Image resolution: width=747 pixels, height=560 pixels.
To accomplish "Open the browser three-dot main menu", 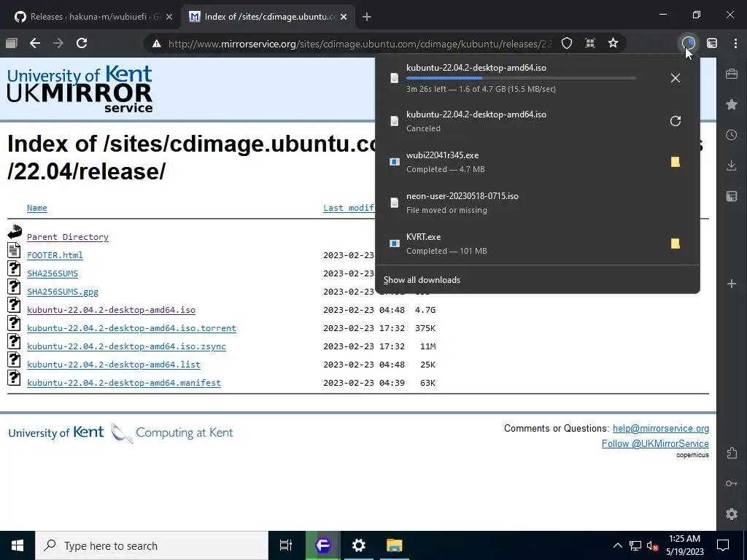I will coord(735,43).
